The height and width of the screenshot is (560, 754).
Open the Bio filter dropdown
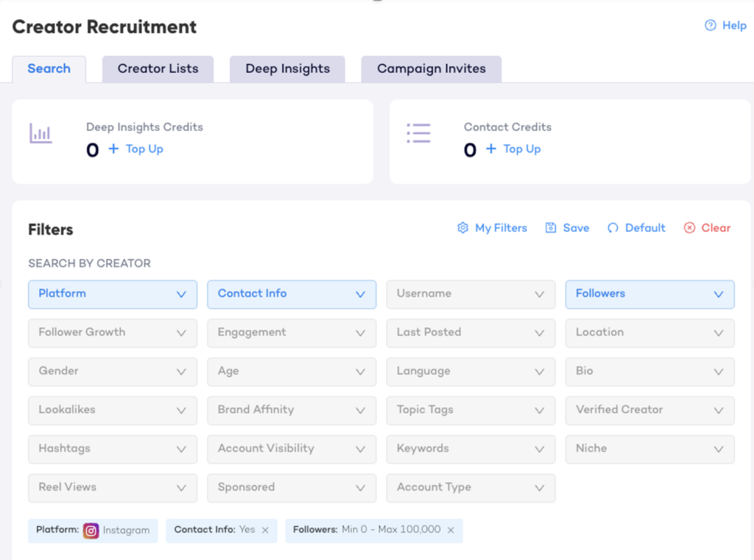pyautogui.click(x=649, y=372)
